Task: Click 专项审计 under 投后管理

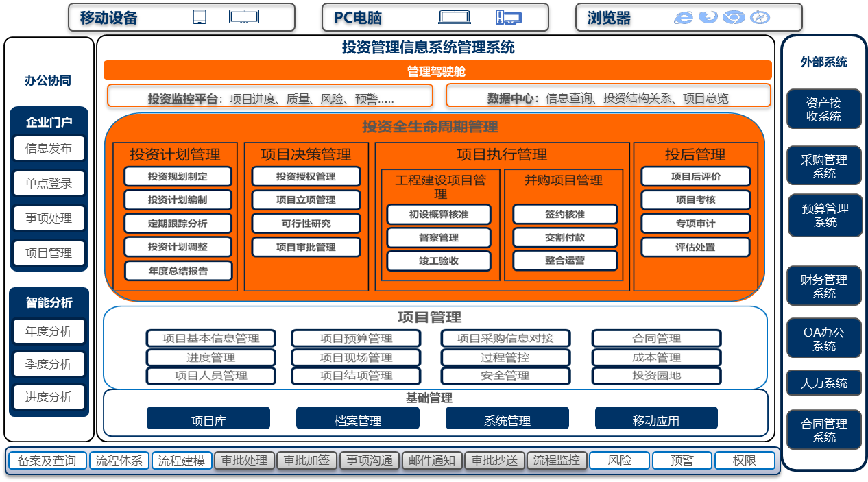Action: (x=695, y=224)
